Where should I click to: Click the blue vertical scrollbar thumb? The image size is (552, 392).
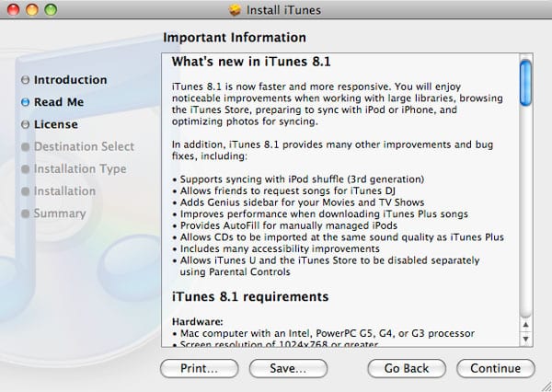525,83
